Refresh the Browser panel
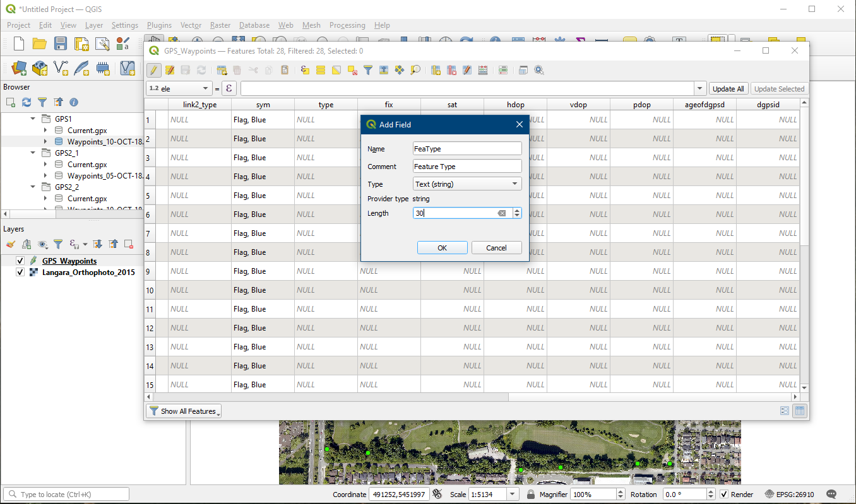This screenshot has height=504, width=856. pyautogui.click(x=27, y=102)
